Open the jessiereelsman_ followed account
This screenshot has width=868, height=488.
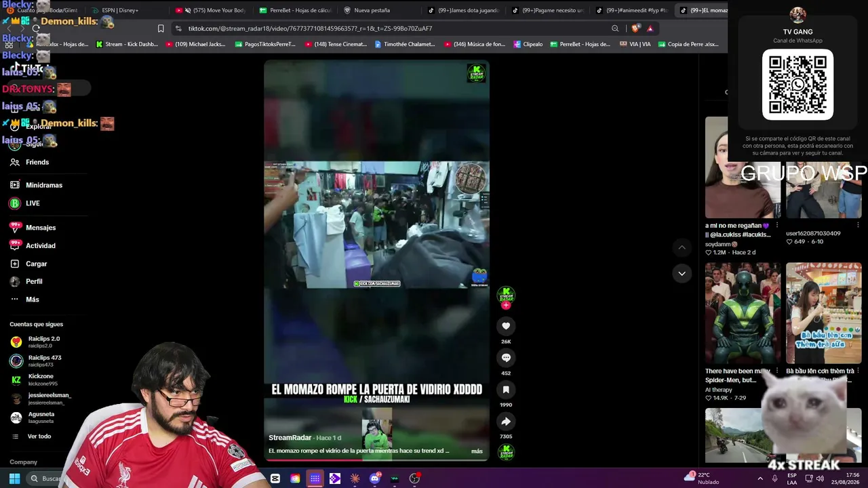40,399
